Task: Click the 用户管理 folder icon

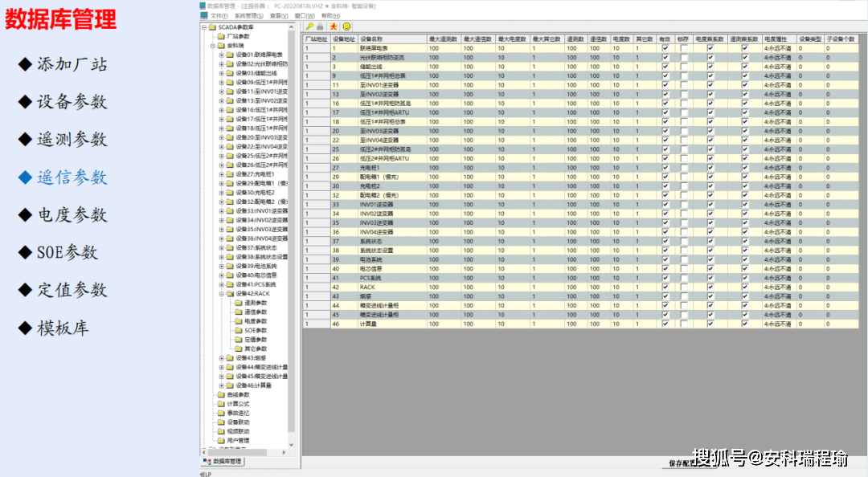Action: 222,441
